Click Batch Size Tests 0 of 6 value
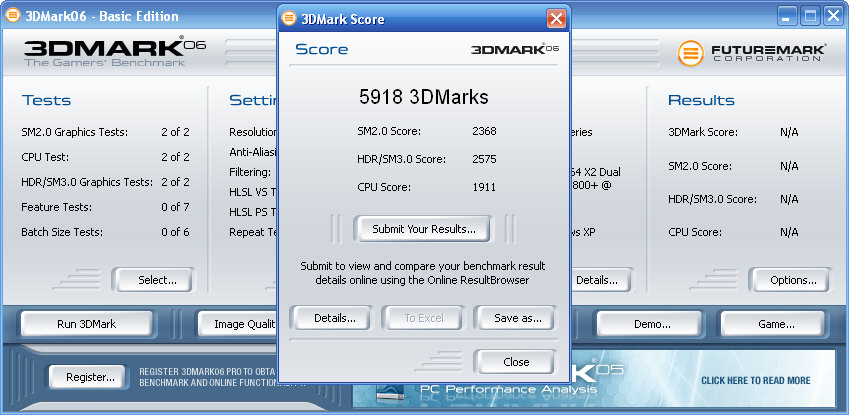The height and width of the screenshot is (415, 849). pos(175,232)
